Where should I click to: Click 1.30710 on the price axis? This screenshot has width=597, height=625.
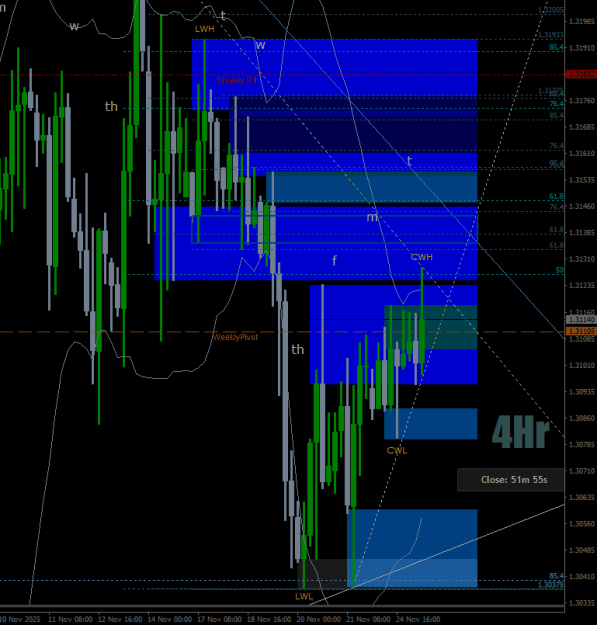point(582,471)
